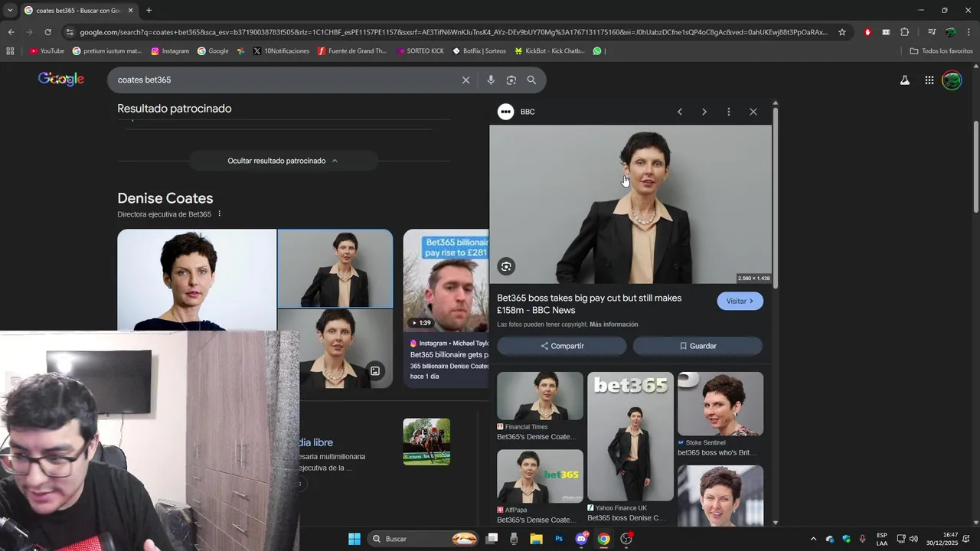Open the image icon on the lower portrait thumbnail
Screen dimensions: 980x551
375,371
